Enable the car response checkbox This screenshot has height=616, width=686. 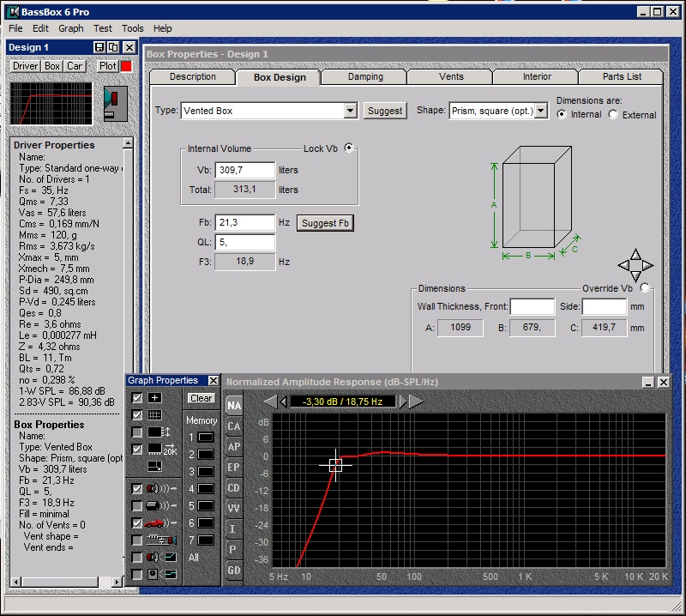point(137,522)
